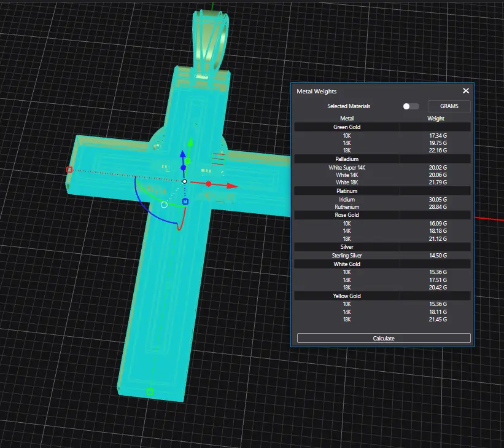Close the Metal Weights dialog

pyautogui.click(x=465, y=91)
